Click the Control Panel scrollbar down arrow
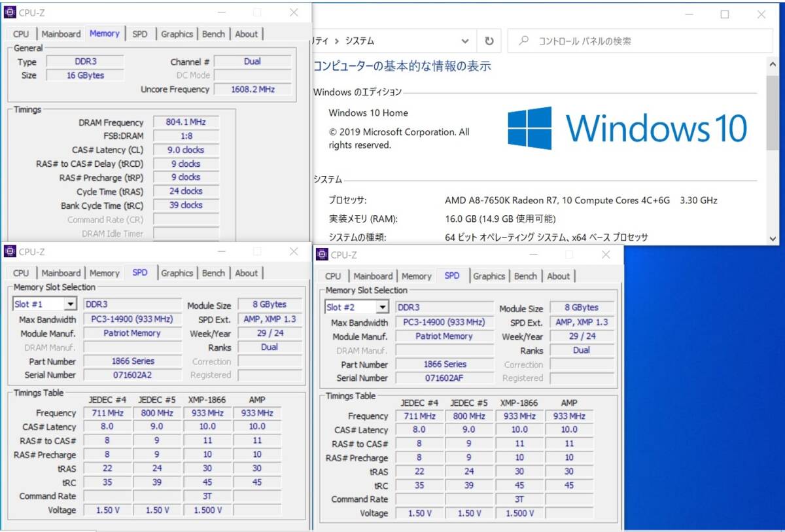 (773, 238)
